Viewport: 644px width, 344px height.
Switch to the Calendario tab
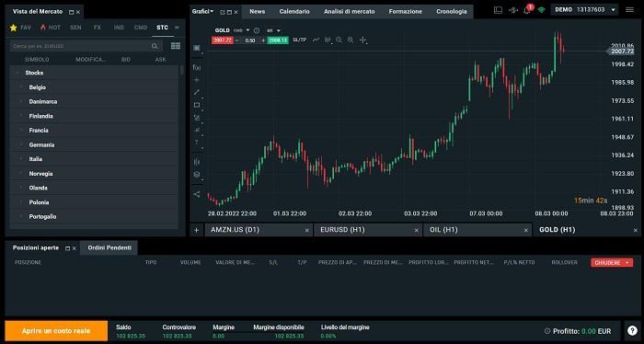tap(294, 11)
